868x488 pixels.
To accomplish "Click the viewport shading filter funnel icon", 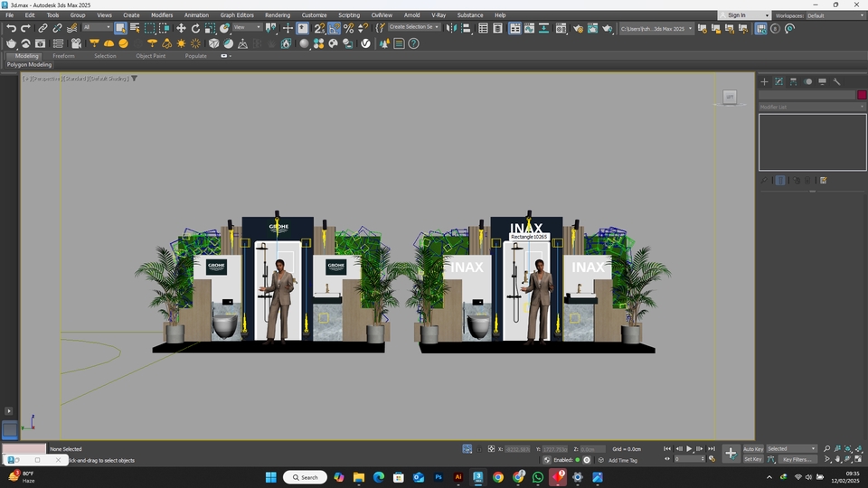I will coord(134,79).
